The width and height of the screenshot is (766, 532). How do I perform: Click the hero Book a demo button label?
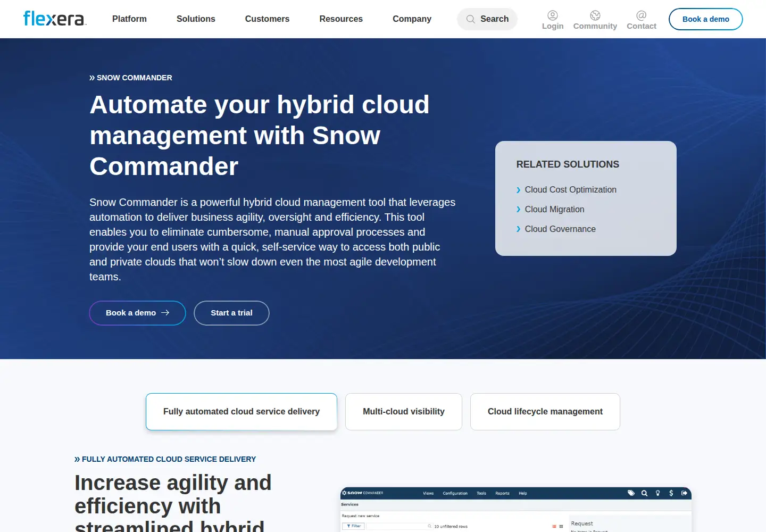pyautogui.click(x=131, y=313)
